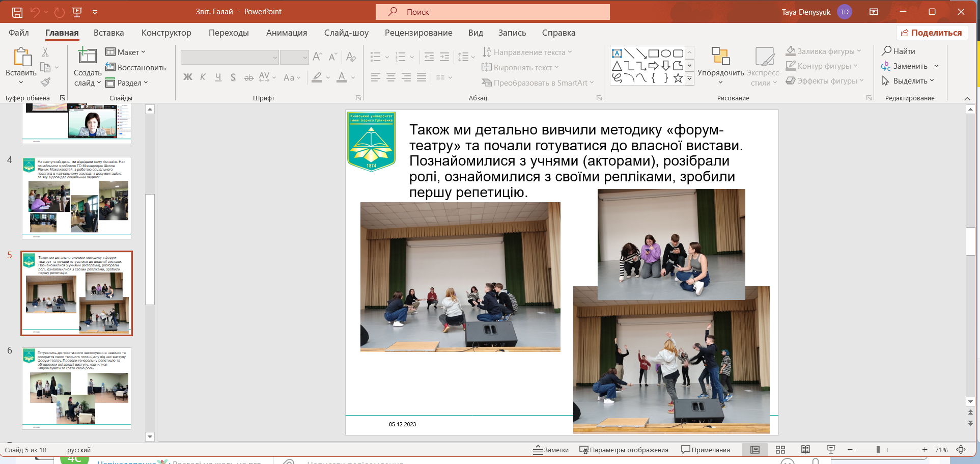
Task: Click the Create slide icon
Action: coord(87,56)
